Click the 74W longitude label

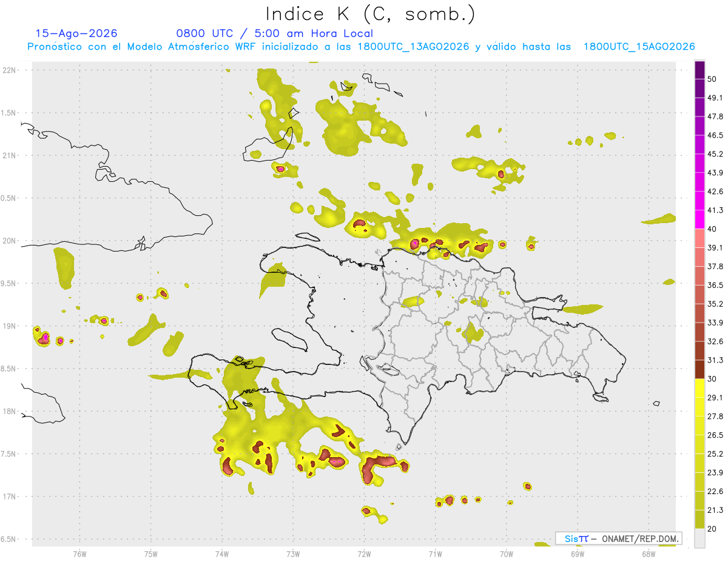[222, 553]
